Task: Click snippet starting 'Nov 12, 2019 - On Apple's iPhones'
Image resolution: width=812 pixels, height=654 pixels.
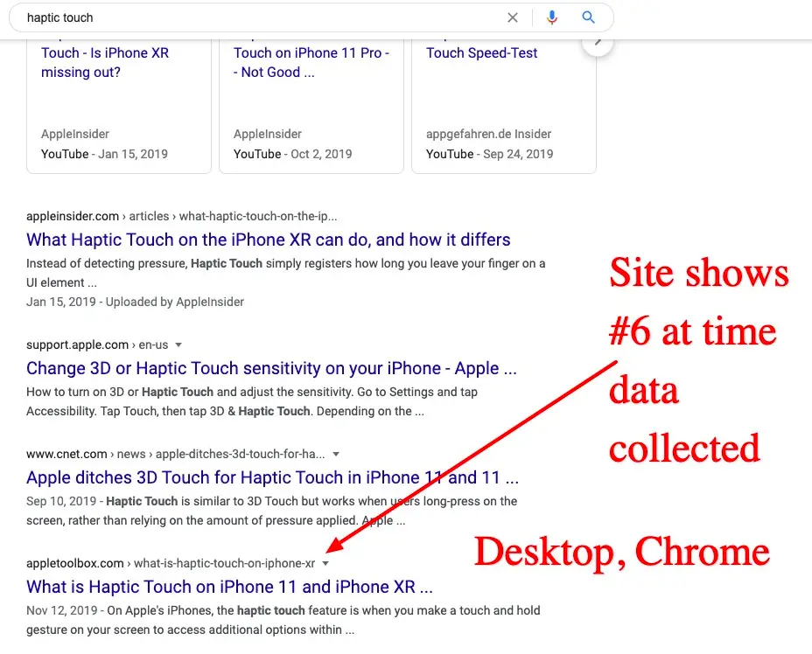Action: point(283,620)
